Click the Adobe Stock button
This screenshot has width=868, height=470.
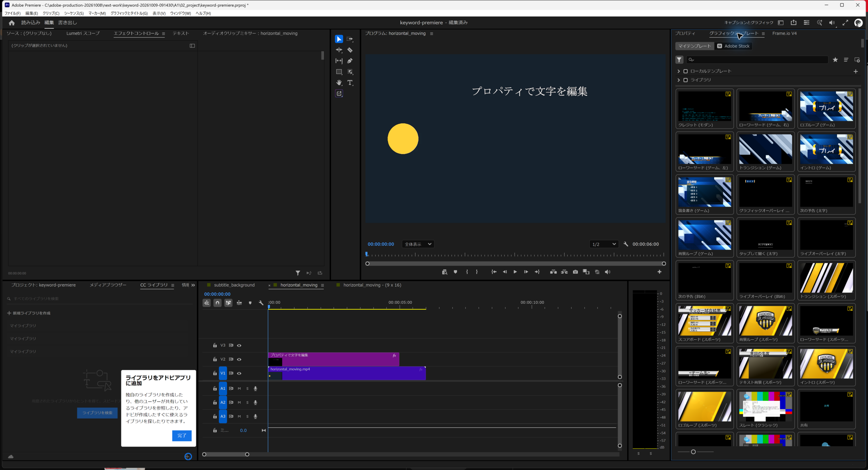tap(733, 46)
